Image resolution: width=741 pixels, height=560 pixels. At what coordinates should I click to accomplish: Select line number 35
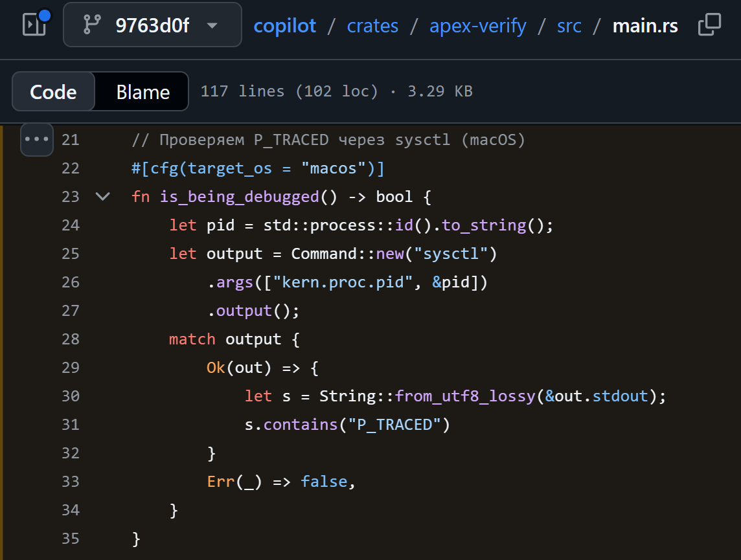71,538
